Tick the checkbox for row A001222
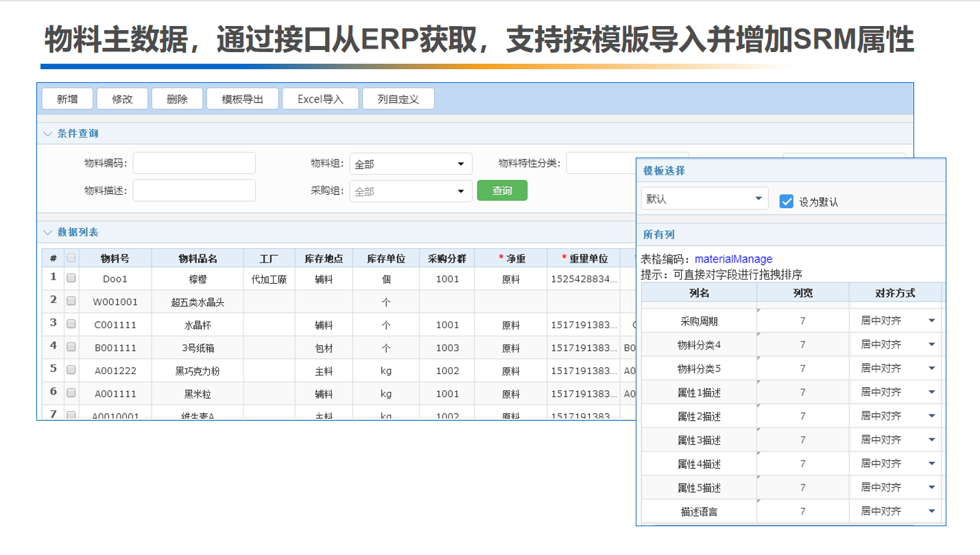 tap(71, 371)
